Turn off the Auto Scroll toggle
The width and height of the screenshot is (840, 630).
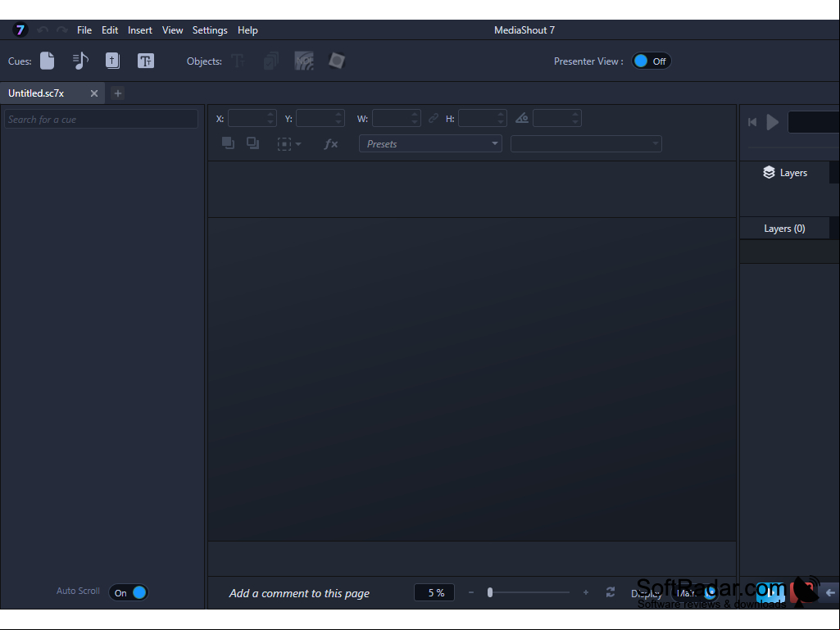pyautogui.click(x=129, y=592)
